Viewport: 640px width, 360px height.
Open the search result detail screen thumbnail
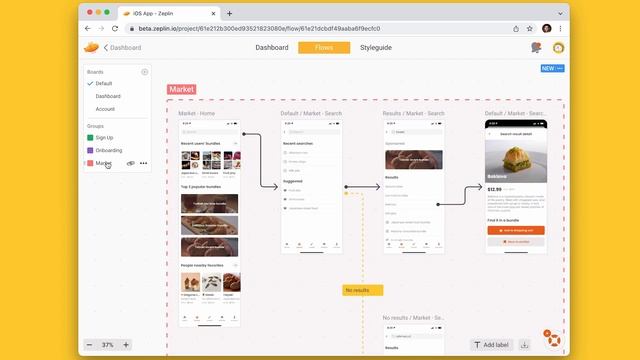516,187
